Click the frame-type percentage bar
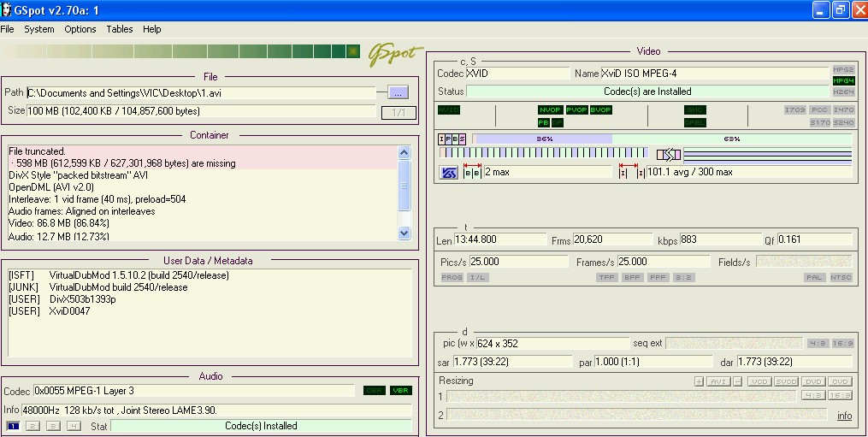Screen dimensions: 868x437 pos(663,139)
